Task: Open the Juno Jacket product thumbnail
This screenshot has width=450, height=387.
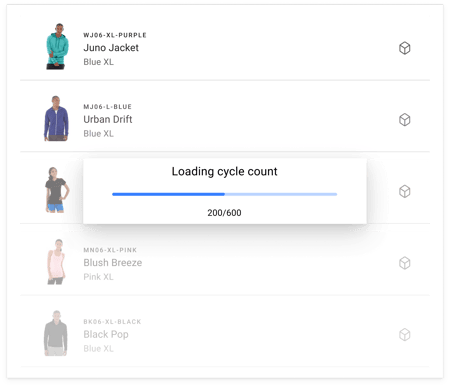Action: (57, 47)
